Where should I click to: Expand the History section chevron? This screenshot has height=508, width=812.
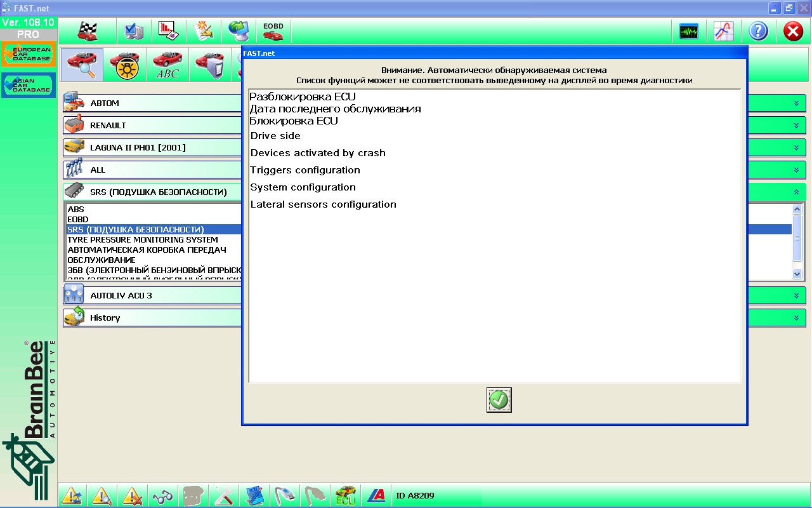pyautogui.click(x=796, y=317)
